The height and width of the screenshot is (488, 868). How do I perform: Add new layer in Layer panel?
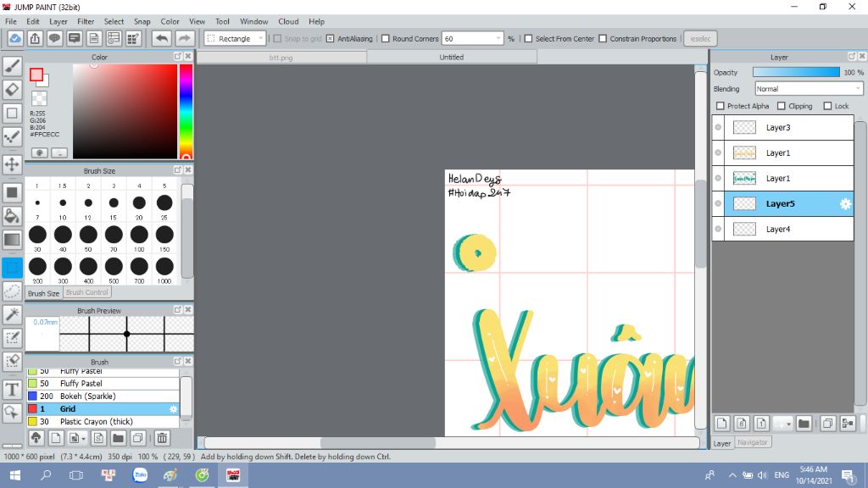pyautogui.click(x=722, y=424)
